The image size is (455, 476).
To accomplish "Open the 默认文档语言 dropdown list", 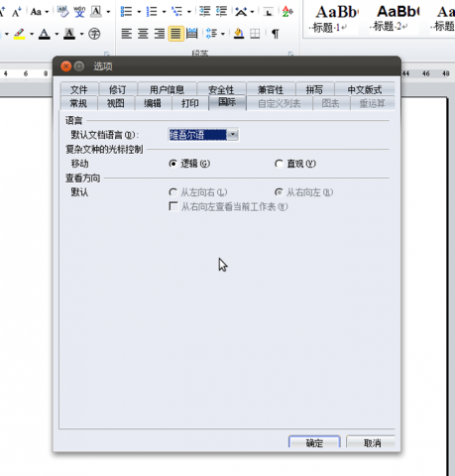I will [x=233, y=135].
